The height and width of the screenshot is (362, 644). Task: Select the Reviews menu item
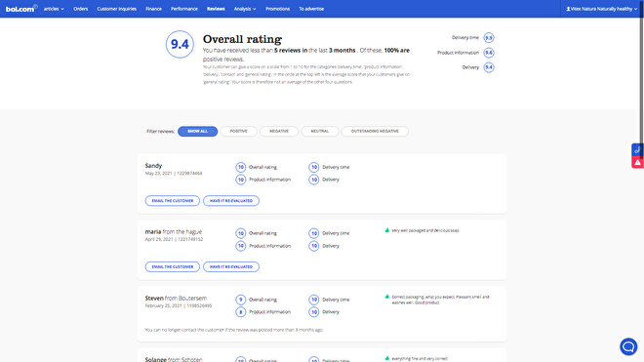click(216, 9)
